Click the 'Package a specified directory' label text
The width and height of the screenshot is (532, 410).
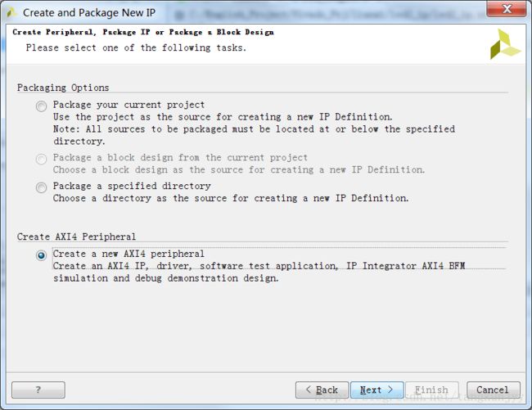132,186
